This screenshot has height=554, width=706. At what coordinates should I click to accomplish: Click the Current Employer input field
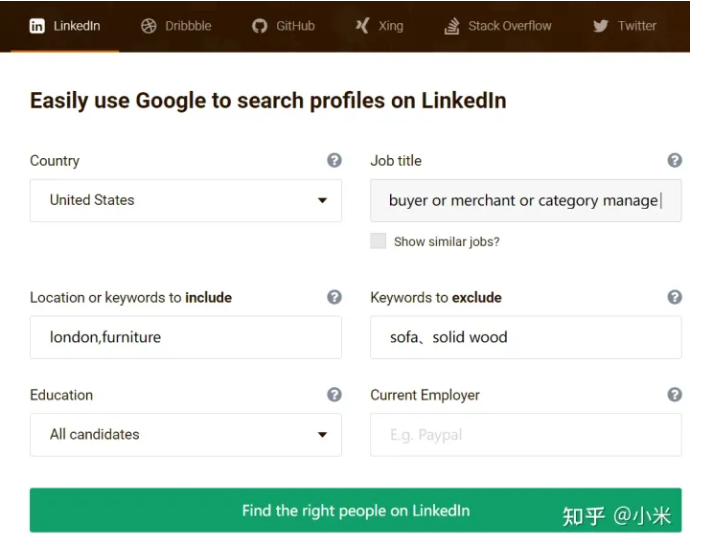(x=525, y=435)
